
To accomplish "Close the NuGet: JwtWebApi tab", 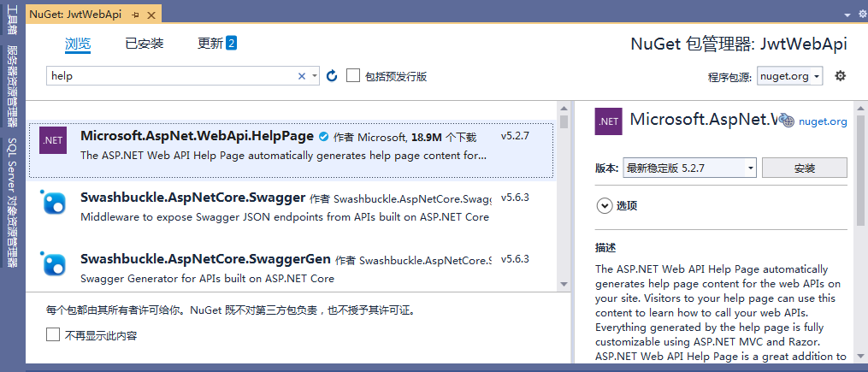I will 153,15.
